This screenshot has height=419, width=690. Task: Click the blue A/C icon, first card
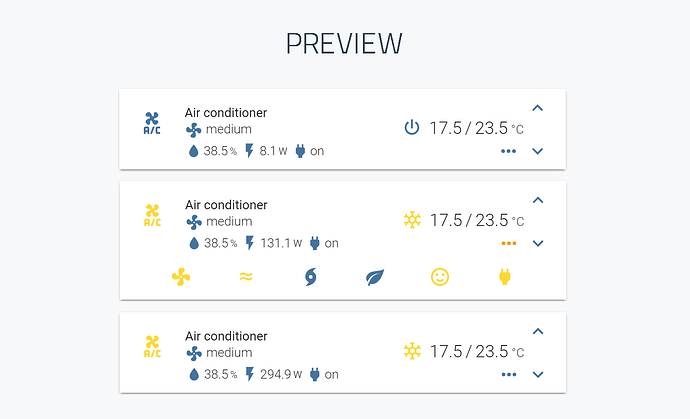(152, 123)
